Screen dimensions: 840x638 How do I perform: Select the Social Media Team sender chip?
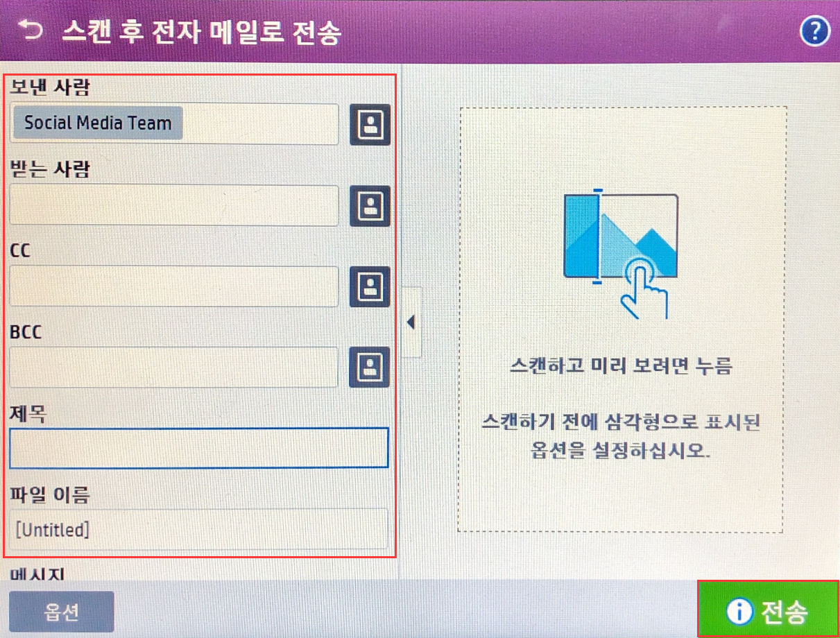tap(98, 123)
